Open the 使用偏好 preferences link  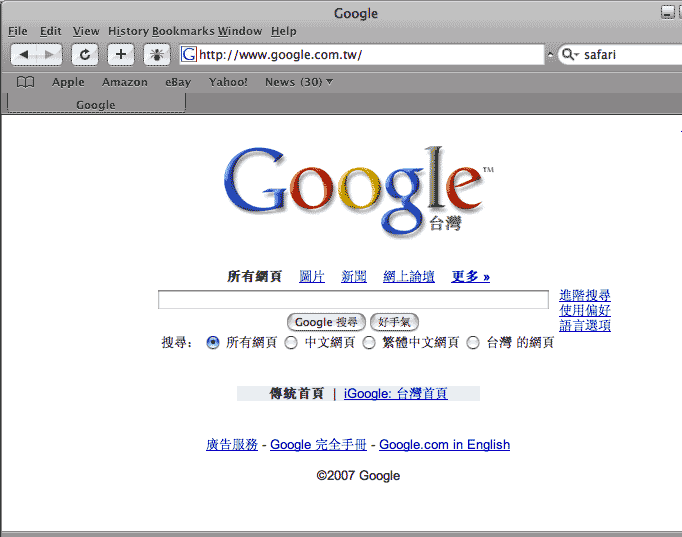coord(585,310)
